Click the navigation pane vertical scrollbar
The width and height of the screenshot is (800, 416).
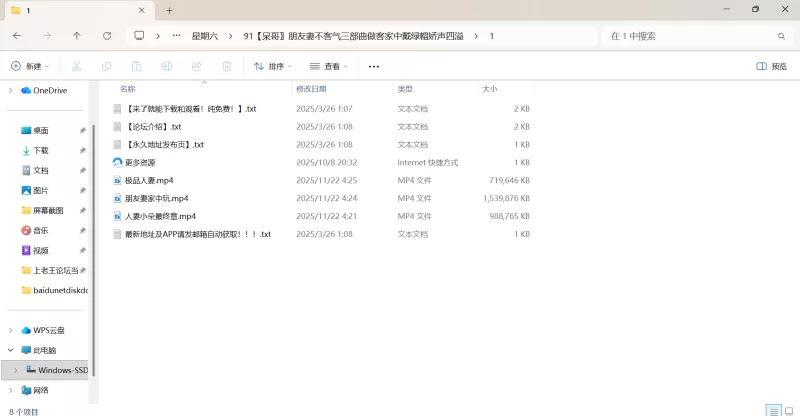pos(93,250)
